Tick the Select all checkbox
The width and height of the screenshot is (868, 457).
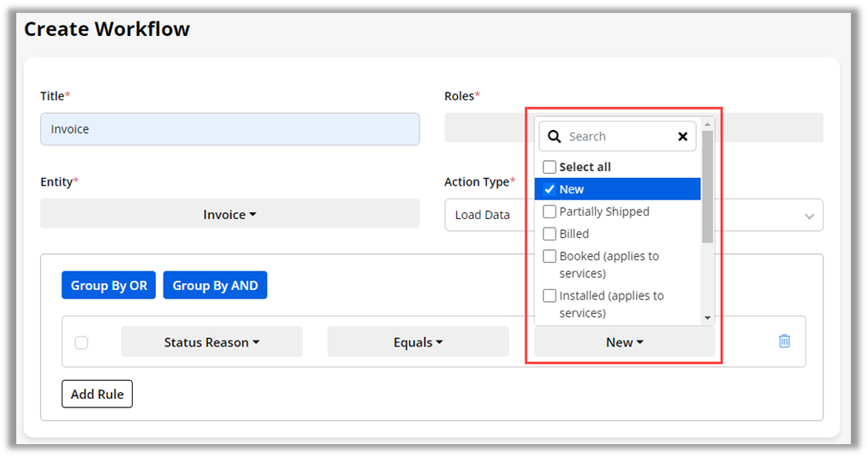(x=550, y=167)
